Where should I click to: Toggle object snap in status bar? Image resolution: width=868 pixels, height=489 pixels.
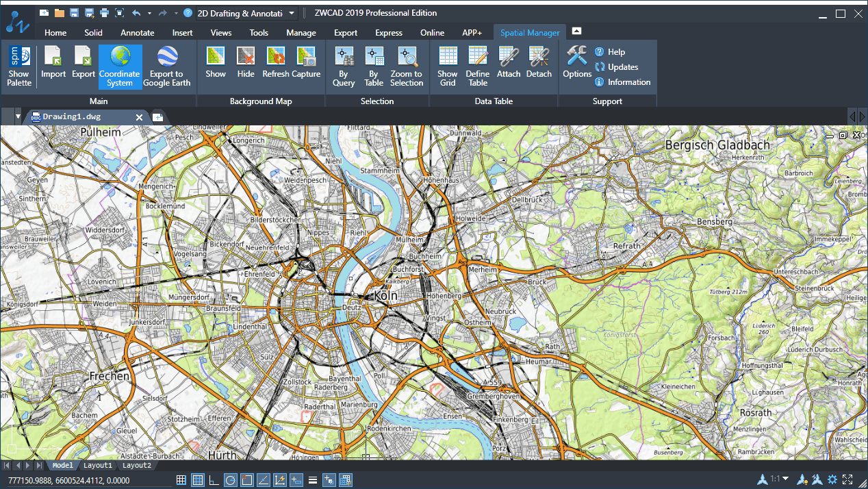point(246,480)
